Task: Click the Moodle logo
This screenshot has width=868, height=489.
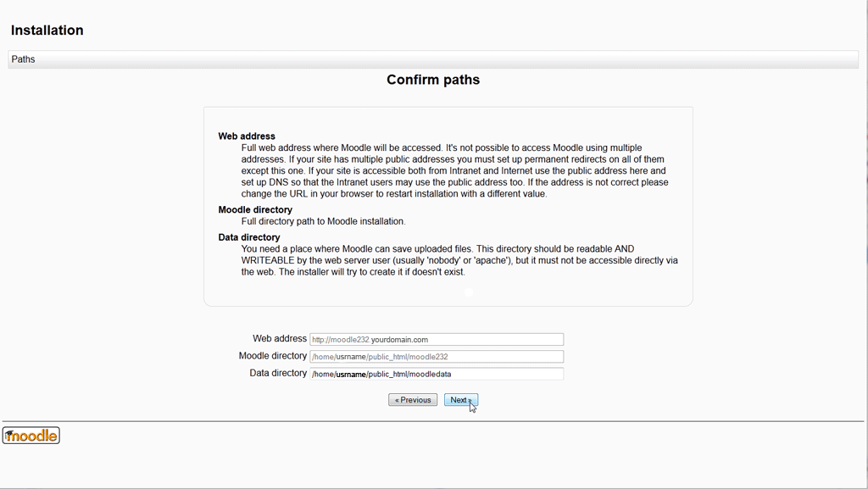Action: (31, 436)
